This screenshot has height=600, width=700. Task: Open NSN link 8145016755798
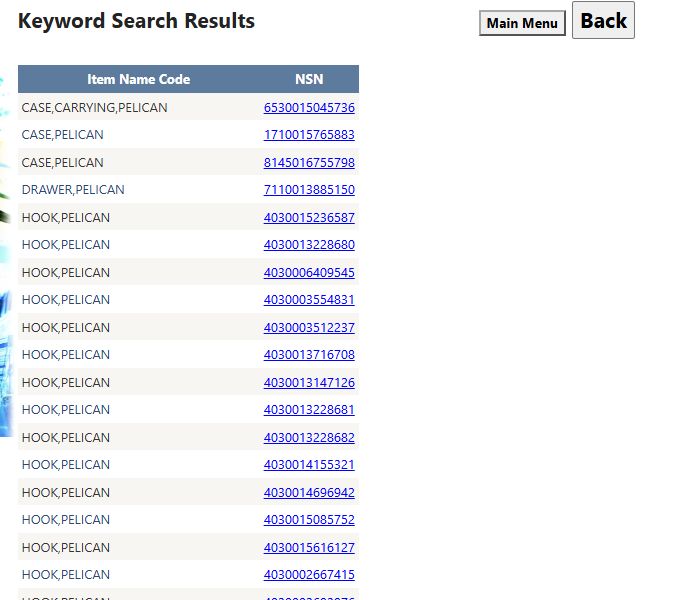coord(309,162)
